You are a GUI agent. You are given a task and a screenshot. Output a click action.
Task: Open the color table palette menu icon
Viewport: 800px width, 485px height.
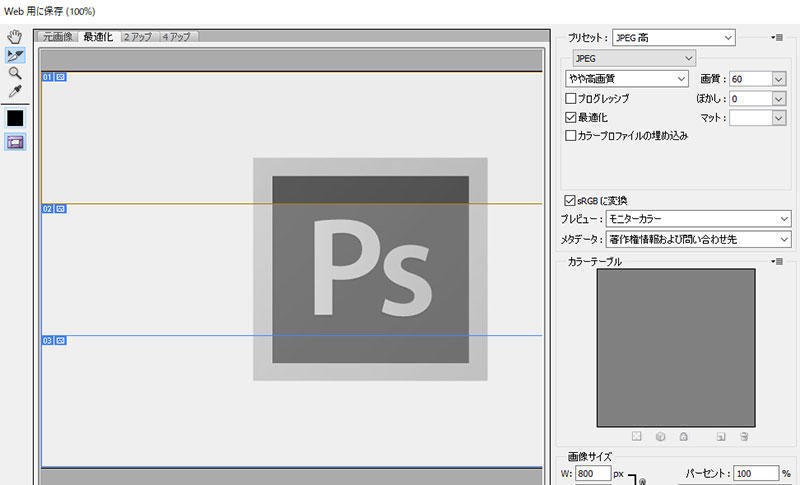click(x=777, y=261)
